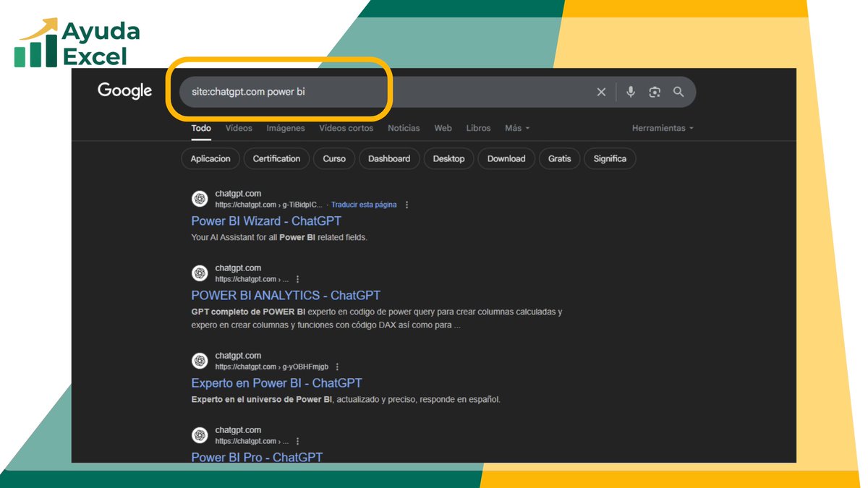Select the Noticias tab

tap(403, 128)
